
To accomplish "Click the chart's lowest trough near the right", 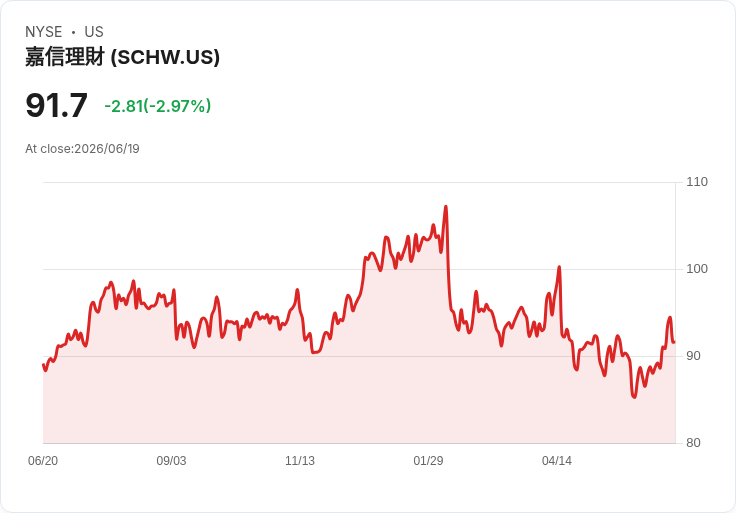I will [x=634, y=397].
